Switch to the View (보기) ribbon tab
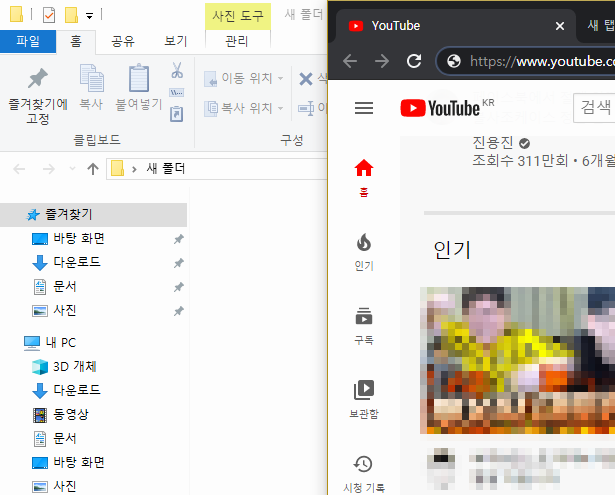 (175, 41)
